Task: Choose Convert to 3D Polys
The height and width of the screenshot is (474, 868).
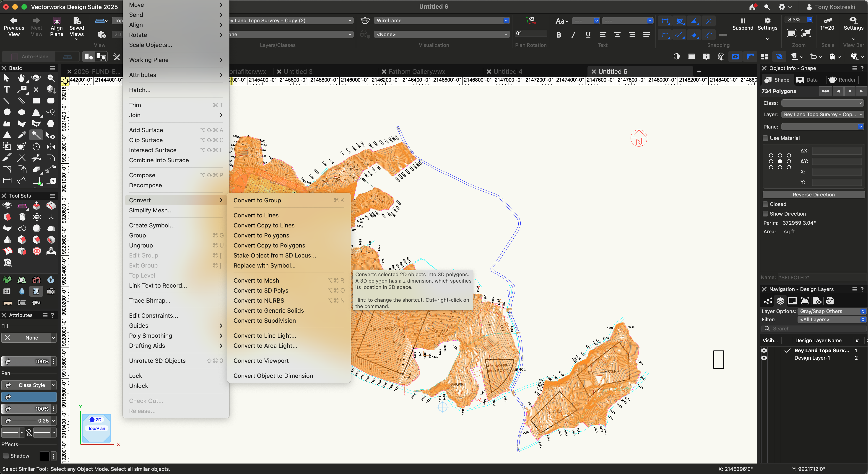Action: pyautogui.click(x=261, y=291)
